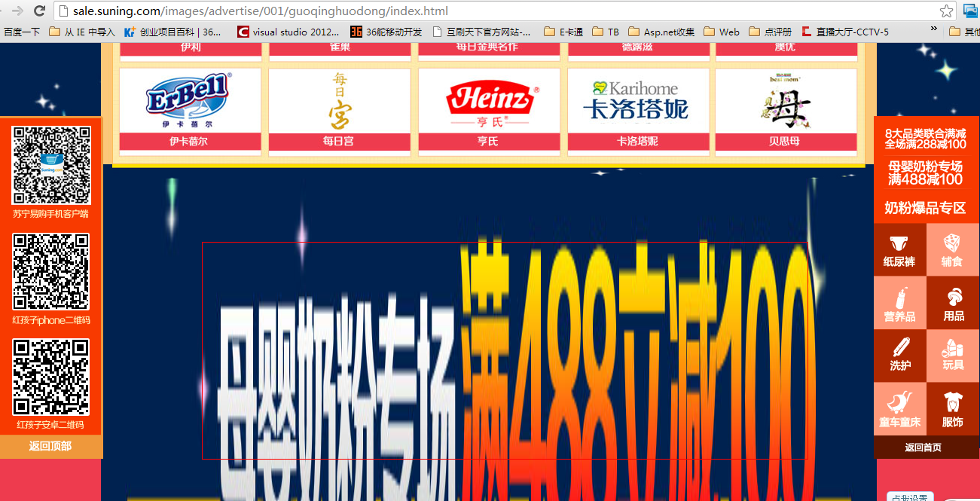The height and width of the screenshot is (501, 980).
Task: Open the E卡通 bookmark folder
Action: 563,32
